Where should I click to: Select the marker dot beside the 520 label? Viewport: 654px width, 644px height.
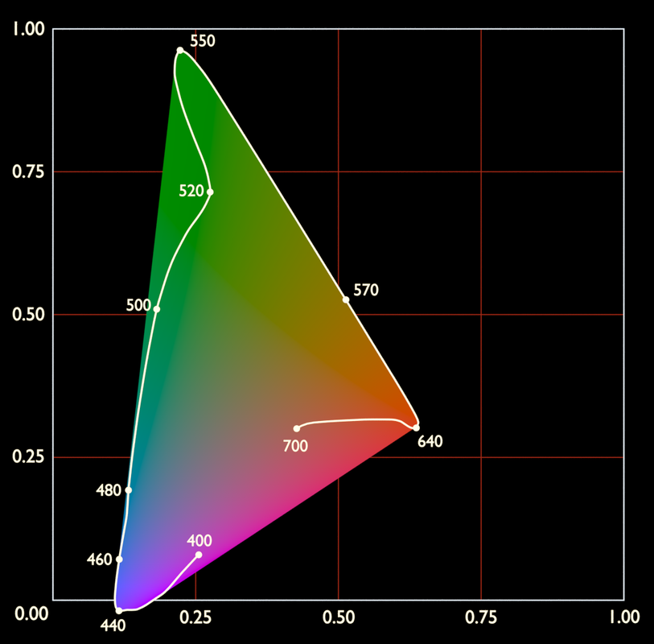[x=210, y=192]
